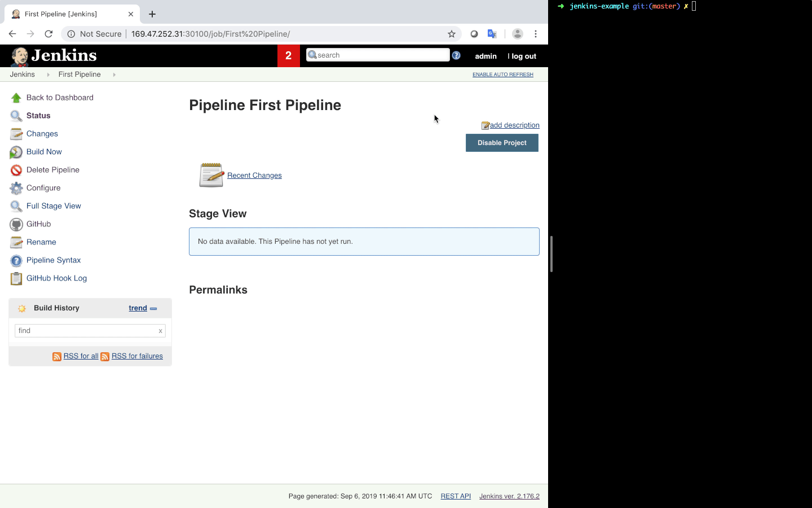Viewport: 812px width, 508px height.
Task: Expand the First Pipeline breadcrumb dropdown arrow
Action: click(114, 75)
